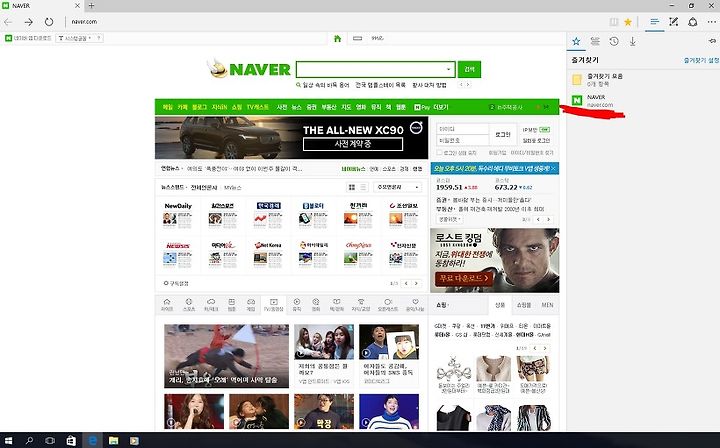Switch news stand to list view icon
720x448 pixels.
click(x=363, y=187)
